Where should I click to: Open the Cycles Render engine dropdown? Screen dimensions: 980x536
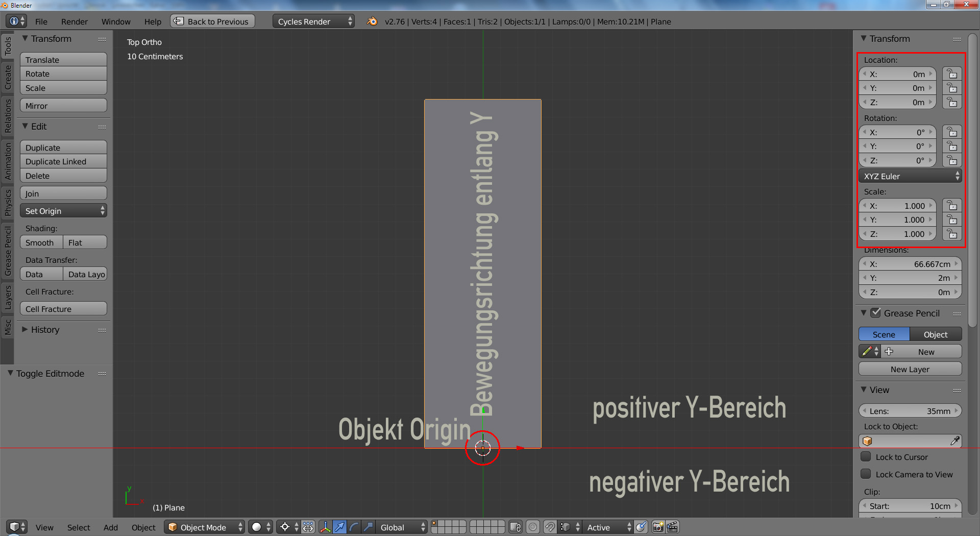point(313,21)
